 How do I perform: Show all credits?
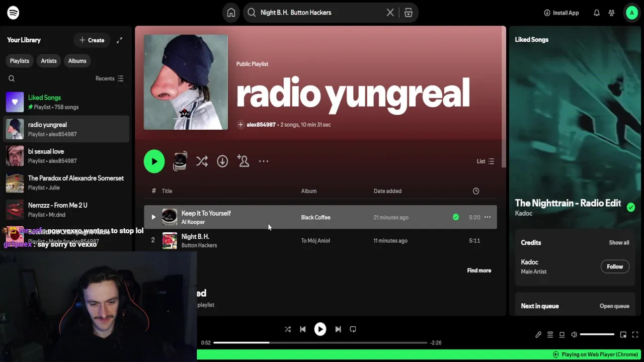click(619, 243)
